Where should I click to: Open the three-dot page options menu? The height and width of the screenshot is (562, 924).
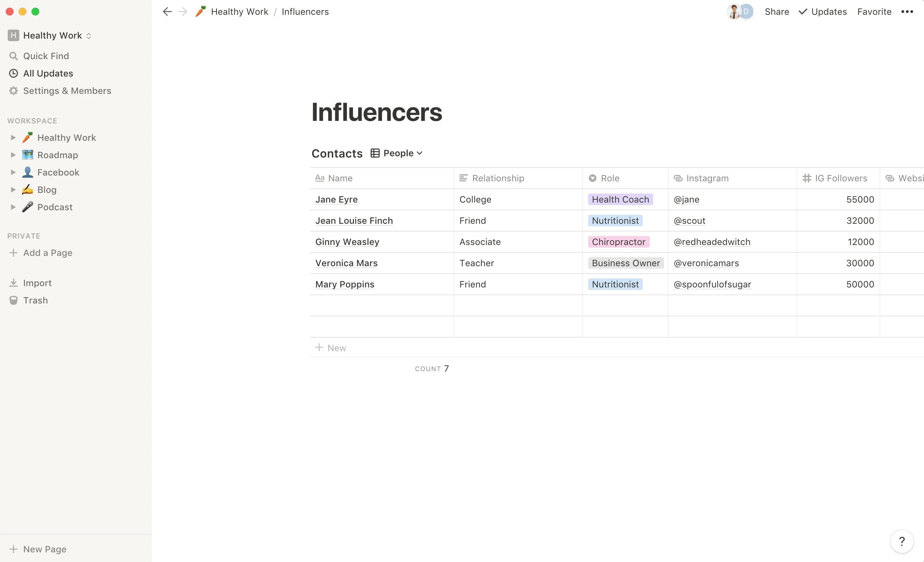(x=907, y=12)
